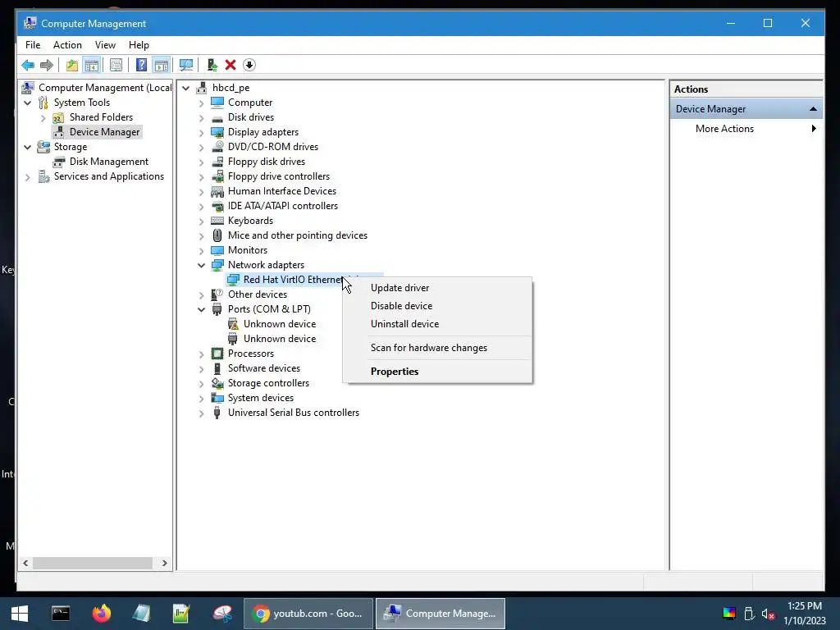Toggle the Show/Hide Action Pane icon
Screen dimensions: 840x630
pyautogui.click(x=162, y=66)
